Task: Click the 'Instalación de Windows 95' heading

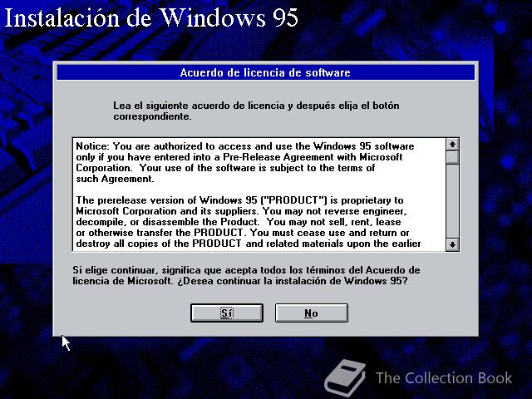Action: coord(151,17)
